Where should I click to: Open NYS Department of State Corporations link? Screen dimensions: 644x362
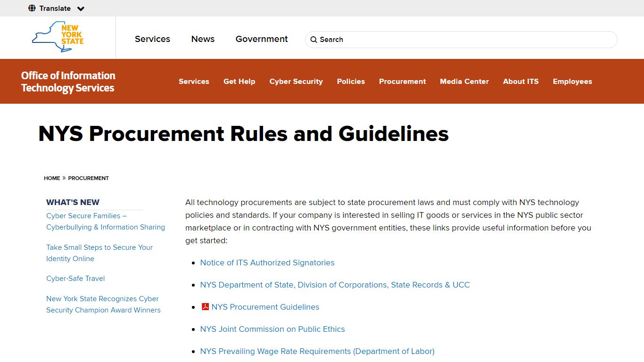[335, 285]
